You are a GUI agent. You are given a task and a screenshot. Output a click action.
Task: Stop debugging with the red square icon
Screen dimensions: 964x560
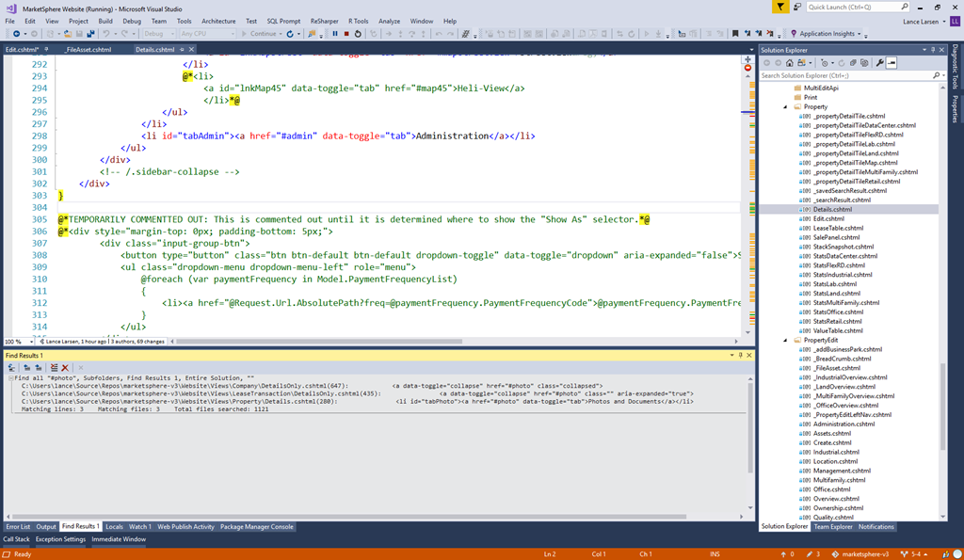[346, 34]
